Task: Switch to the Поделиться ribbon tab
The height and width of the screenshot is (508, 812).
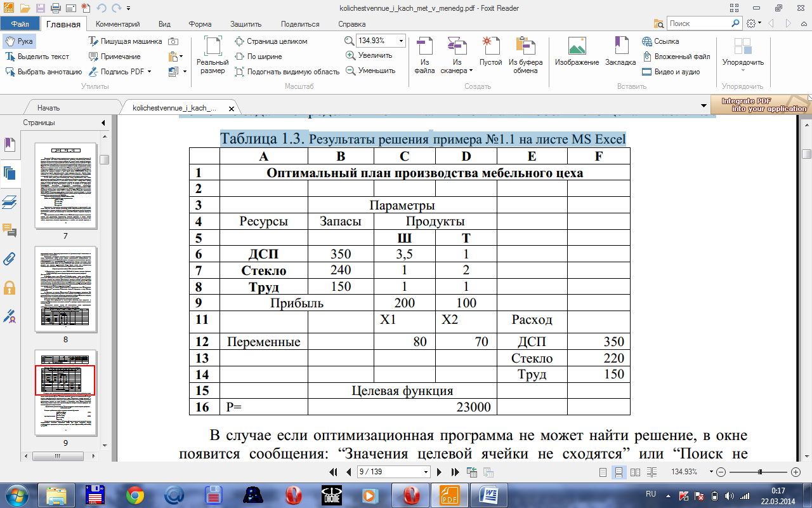Action: [x=299, y=24]
